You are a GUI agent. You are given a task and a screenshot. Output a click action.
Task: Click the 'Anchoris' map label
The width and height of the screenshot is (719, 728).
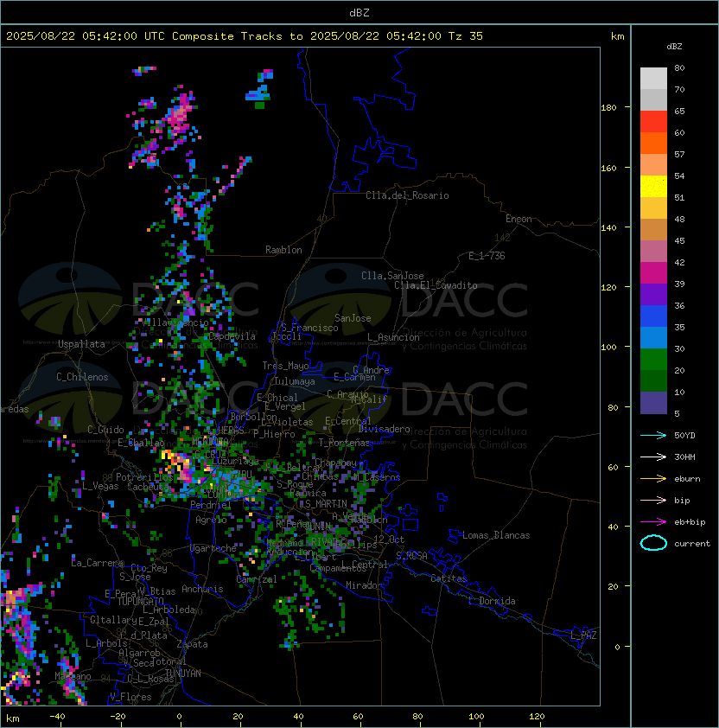202,589
